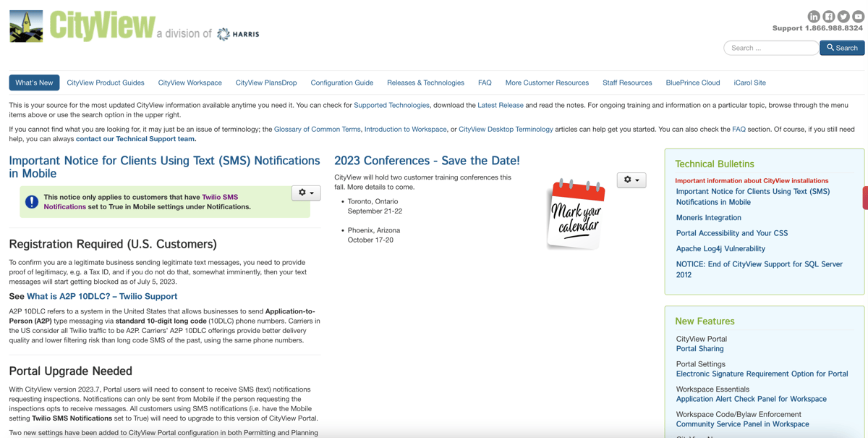Click the Facebook icon in header
Screen dimensions: 868x438
click(x=829, y=16)
